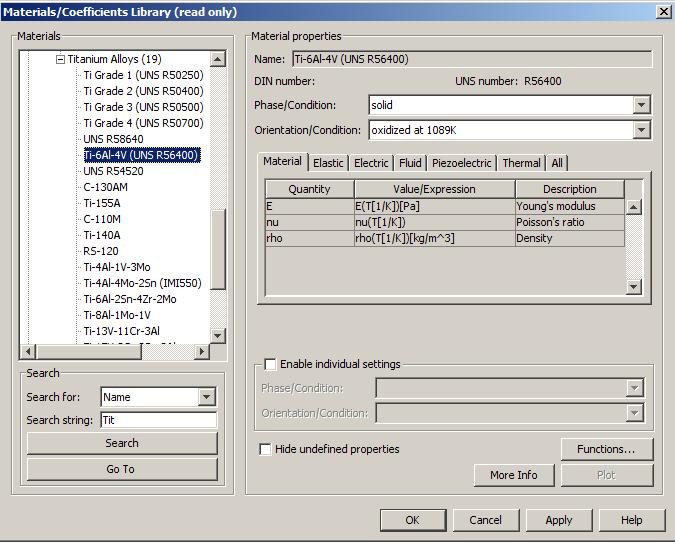Select the E Young's modulus row

(x=445, y=206)
